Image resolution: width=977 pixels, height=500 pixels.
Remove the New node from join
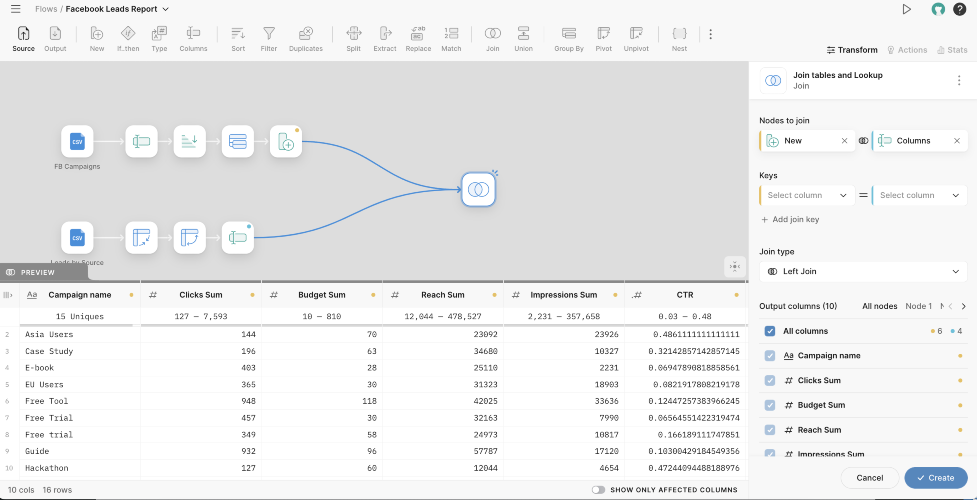844,141
